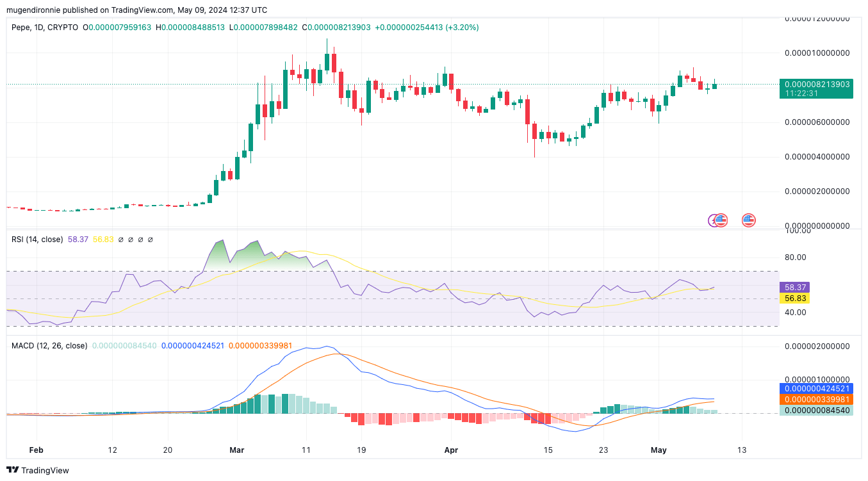Click the low value L0.000007898482

pyautogui.click(x=263, y=28)
